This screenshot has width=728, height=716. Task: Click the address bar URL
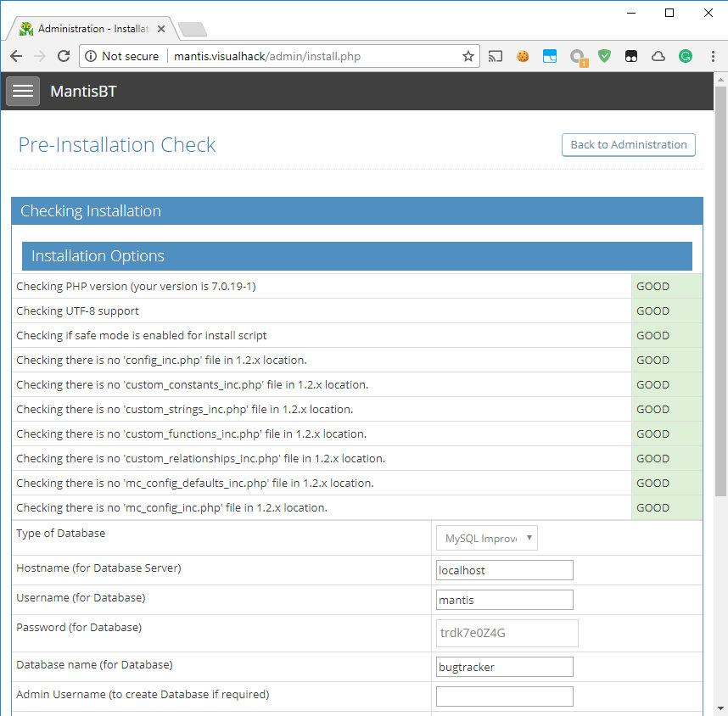[x=267, y=56]
